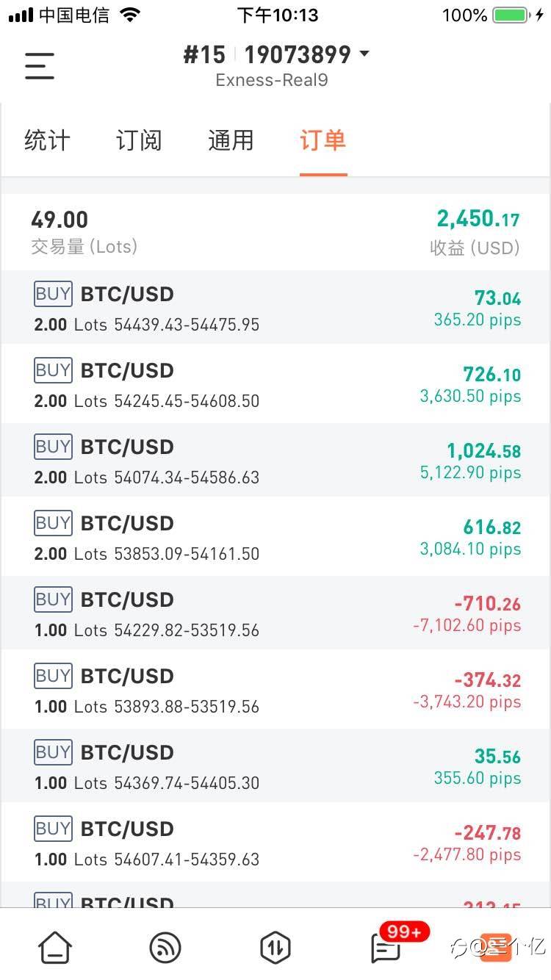Image resolution: width=551 pixels, height=980 pixels.
Task: Select the 订单 tab
Action: tap(323, 140)
